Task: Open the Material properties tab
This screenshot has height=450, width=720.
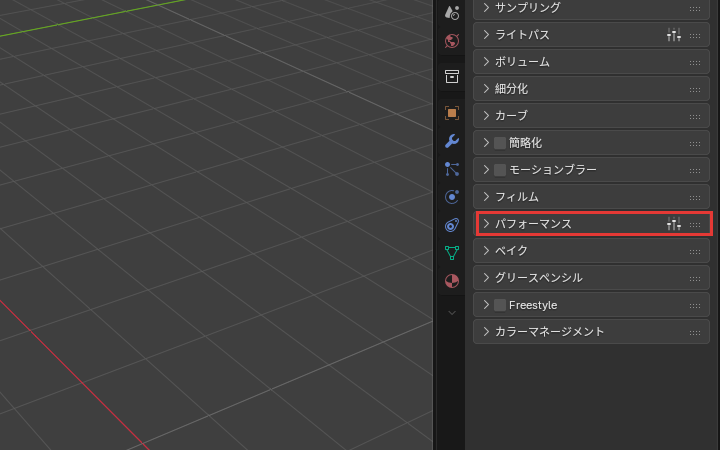Action: pyautogui.click(x=452, y=281)
